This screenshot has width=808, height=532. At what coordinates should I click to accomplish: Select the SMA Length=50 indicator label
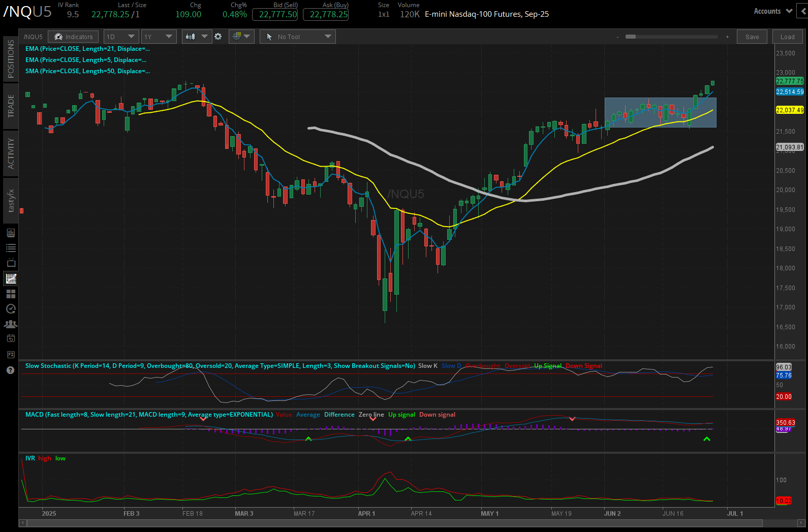coord(87,71)
